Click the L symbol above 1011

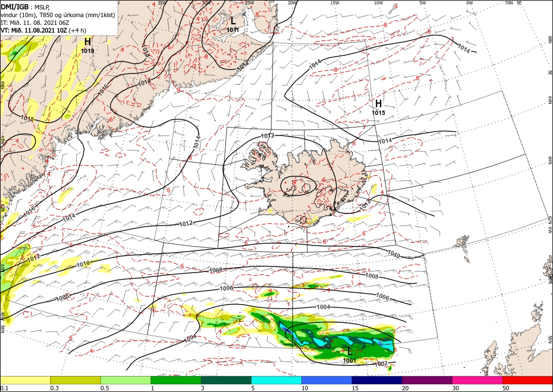pos(233,21)
